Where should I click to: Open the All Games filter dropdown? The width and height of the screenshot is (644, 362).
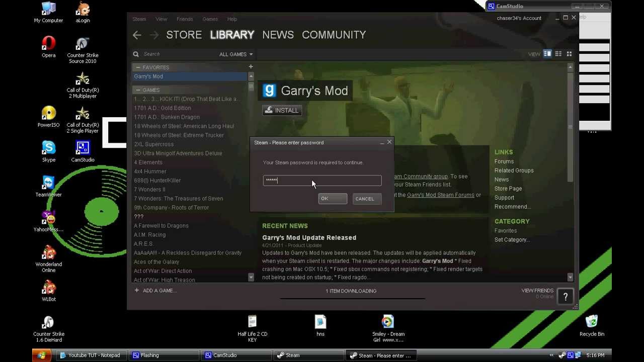[x=236, y=54]
